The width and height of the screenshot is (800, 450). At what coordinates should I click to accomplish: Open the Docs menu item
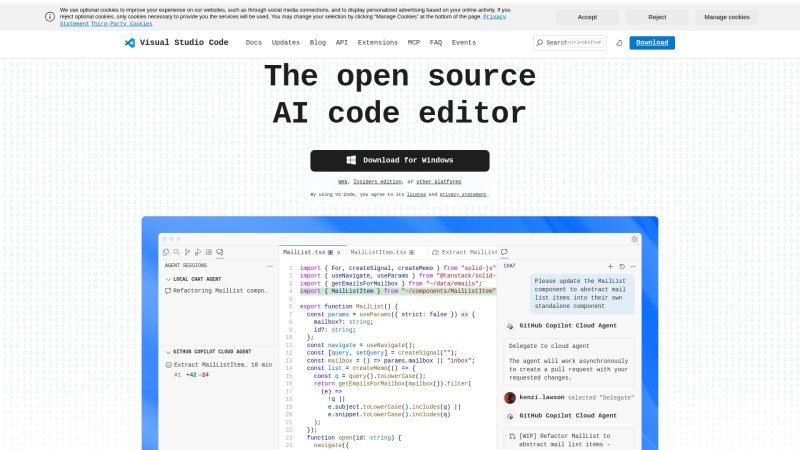[254, 43]
